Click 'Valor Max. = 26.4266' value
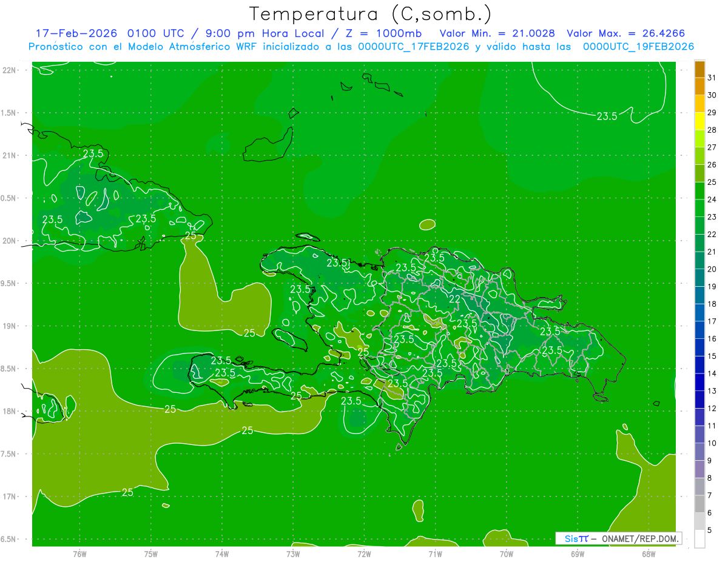This screenshot has height=562, width=728. 626,33
